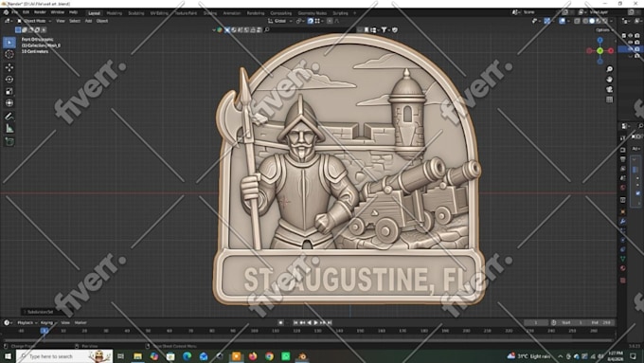Open the Object Mode dropdown

click(34, 21)
